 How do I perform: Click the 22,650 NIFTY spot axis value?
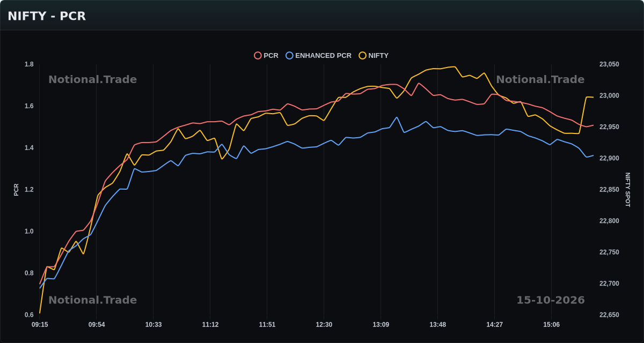click(x=609, y=315)
